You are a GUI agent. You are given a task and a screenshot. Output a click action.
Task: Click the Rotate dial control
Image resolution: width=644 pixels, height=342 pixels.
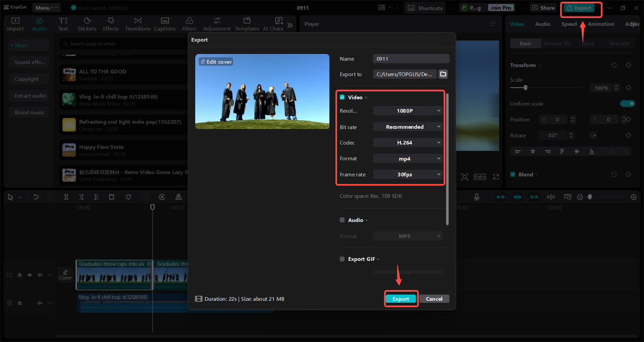[x=594, y=135]
